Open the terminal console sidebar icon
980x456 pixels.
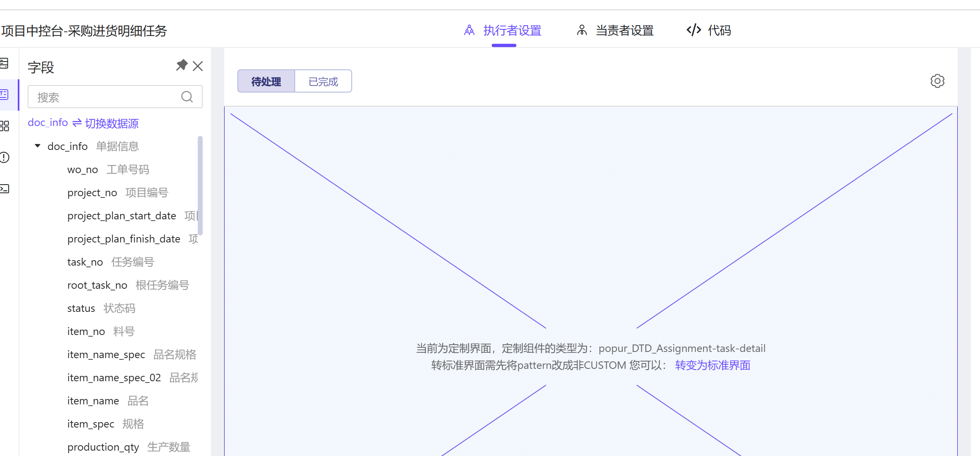(4, 189)
